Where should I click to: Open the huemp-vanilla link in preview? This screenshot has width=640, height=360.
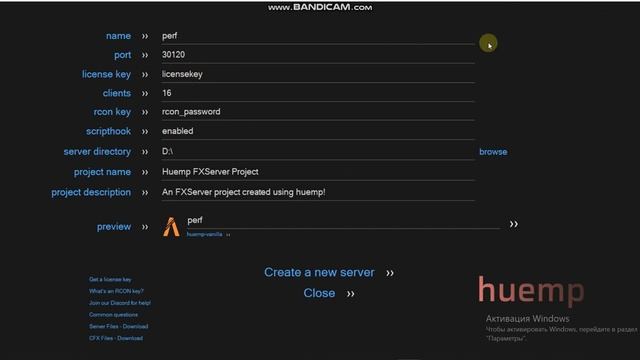(x=205, y=234)
